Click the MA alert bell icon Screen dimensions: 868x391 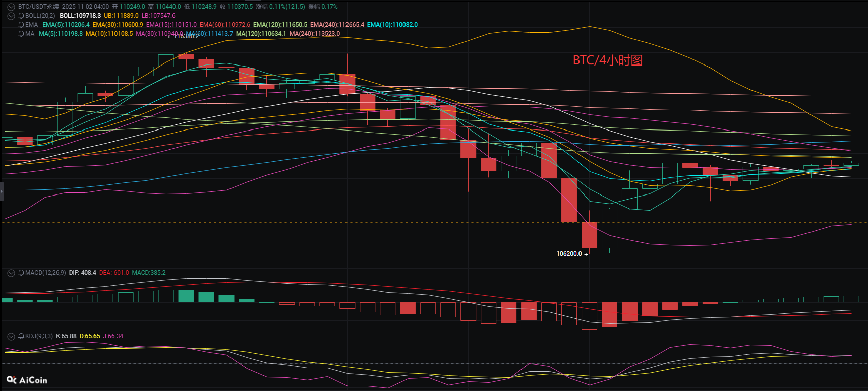coord(21,34)
